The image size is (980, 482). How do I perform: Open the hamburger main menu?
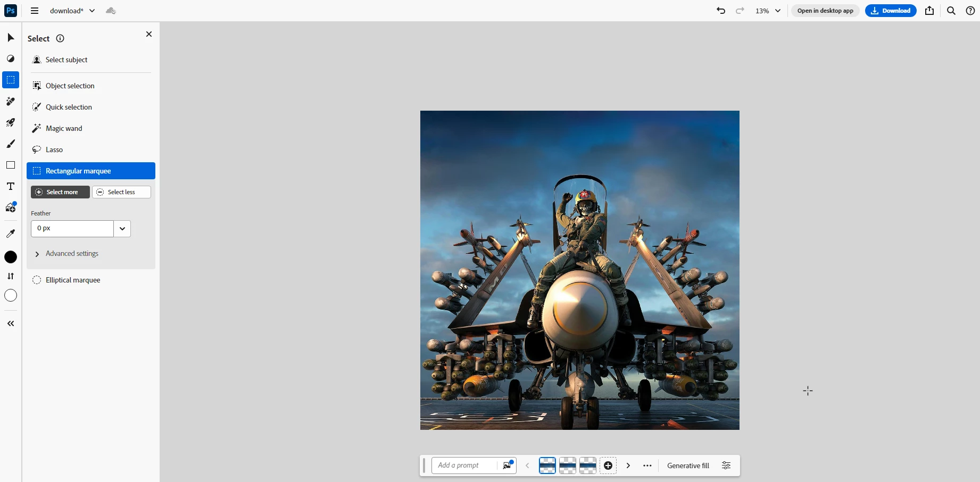[35, 11]
